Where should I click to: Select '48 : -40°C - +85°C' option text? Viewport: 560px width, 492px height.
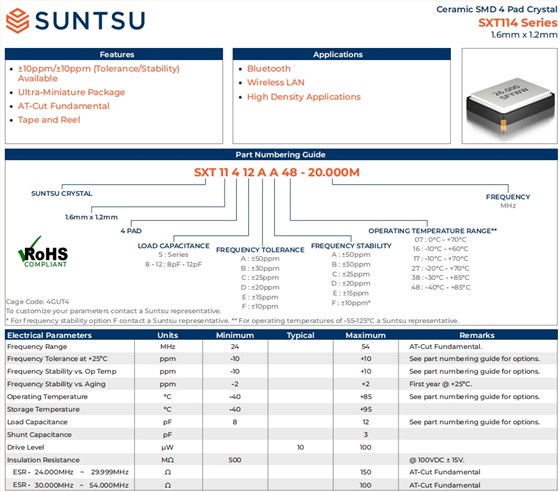point(441,287)
